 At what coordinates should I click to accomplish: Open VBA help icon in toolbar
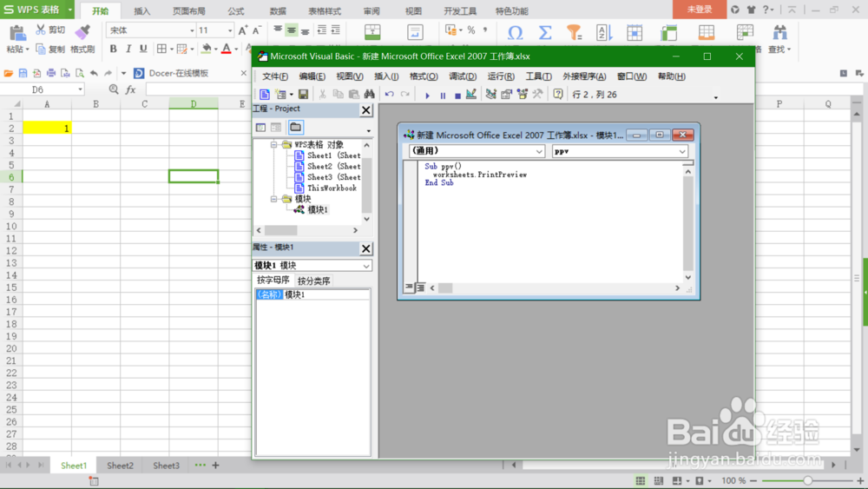click(557, 94)
